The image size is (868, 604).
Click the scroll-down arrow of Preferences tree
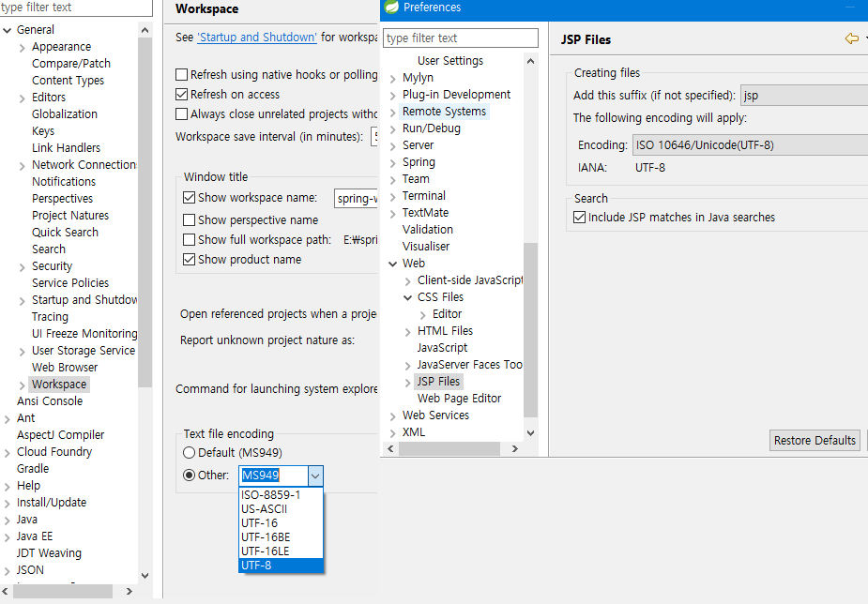click(531, 433)
